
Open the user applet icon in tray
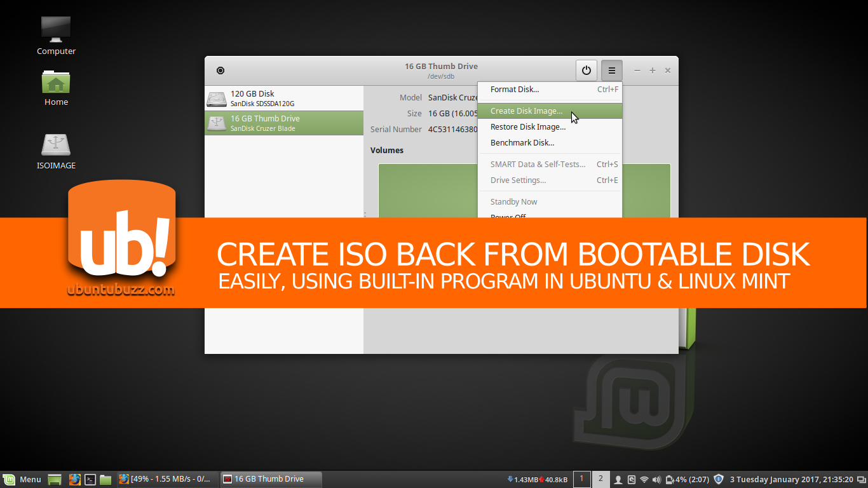[x=618, y=480]
